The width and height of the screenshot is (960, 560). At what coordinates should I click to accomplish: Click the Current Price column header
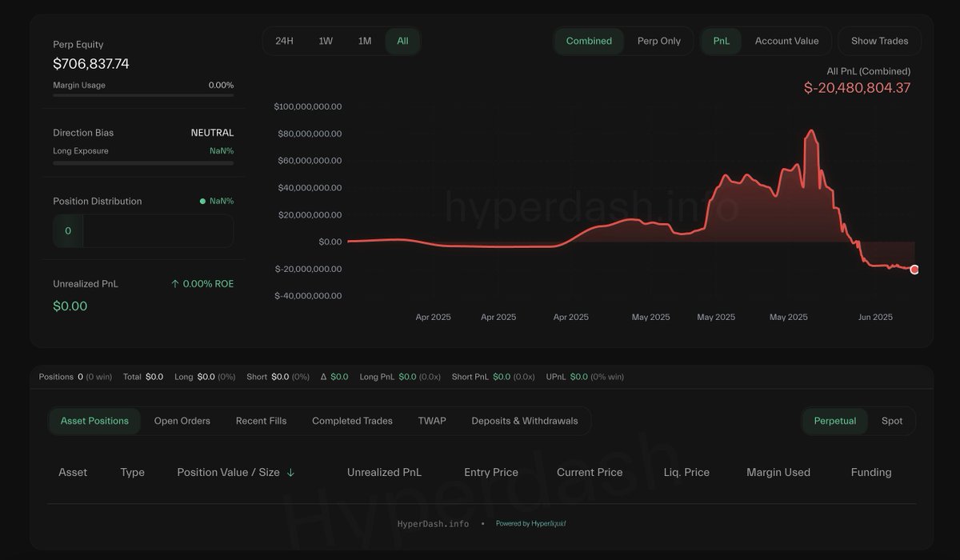(x=590, y=473)
